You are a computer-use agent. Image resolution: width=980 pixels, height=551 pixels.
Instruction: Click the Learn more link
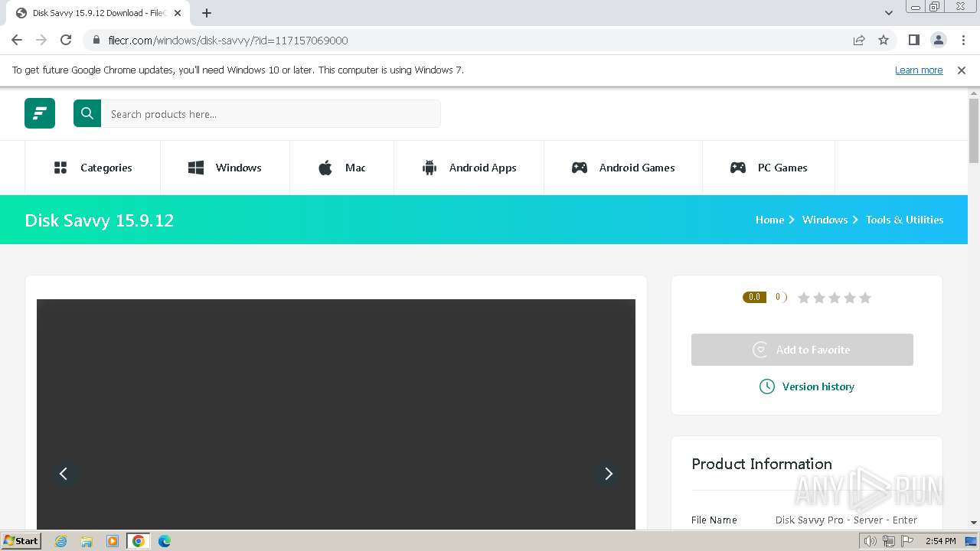pyautogui.click(x=919, y=70)
